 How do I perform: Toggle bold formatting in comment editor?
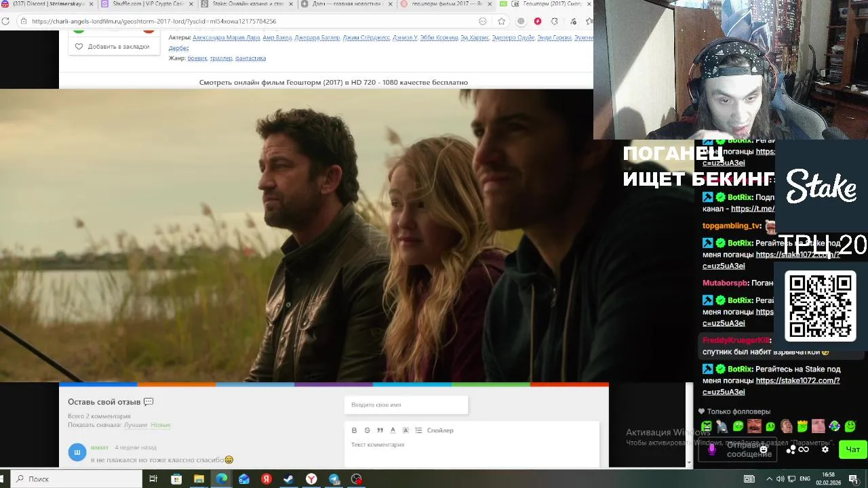coord(354,430)
